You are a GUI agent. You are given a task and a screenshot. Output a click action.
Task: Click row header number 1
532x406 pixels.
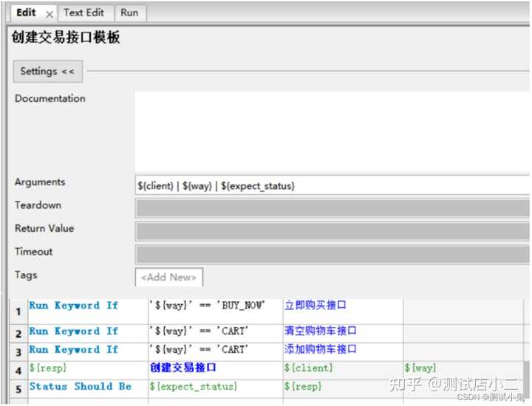[18, 311]
